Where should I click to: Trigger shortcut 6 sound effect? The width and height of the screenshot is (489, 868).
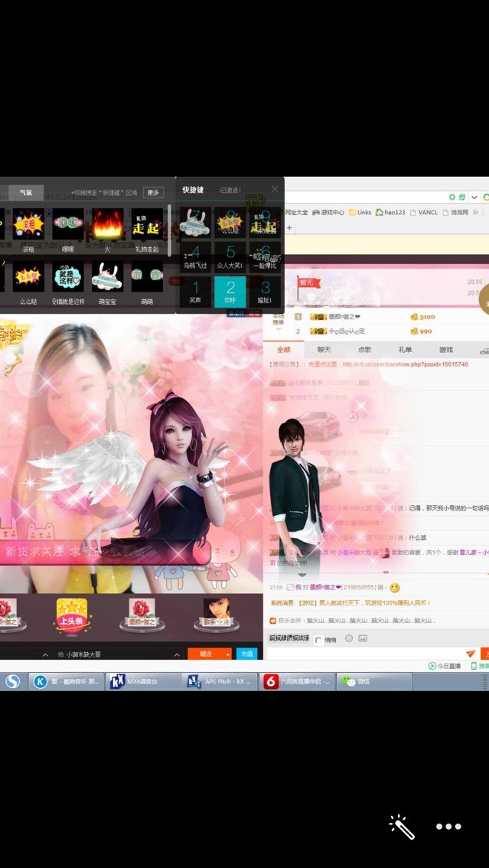click(265, 257)
